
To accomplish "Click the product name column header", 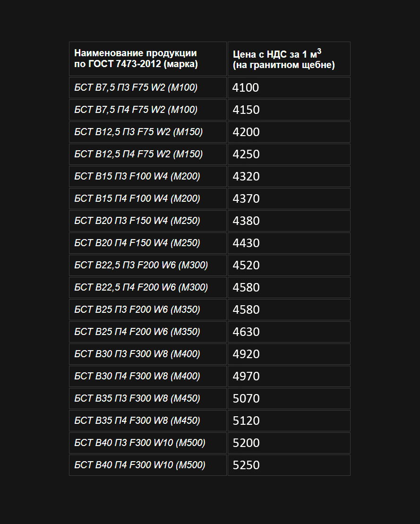I will [148, 59].
